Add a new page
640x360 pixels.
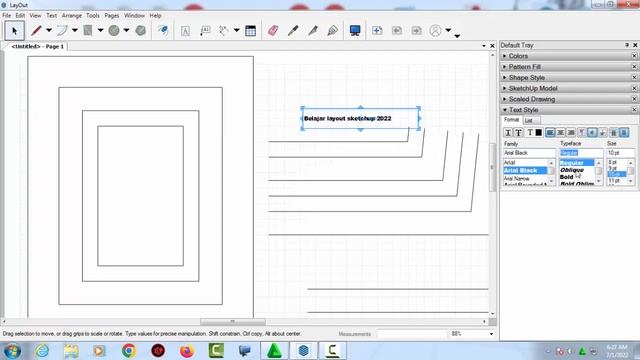[x=377, y=31]
